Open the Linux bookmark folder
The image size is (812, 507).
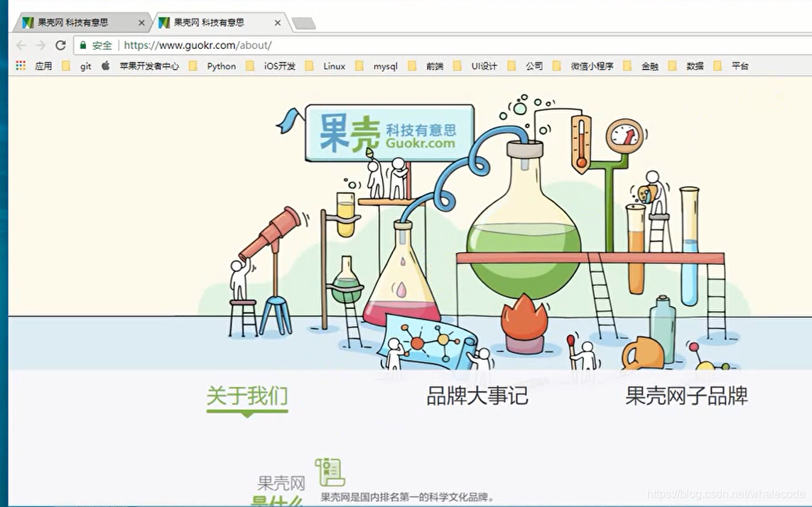point(325,66)
